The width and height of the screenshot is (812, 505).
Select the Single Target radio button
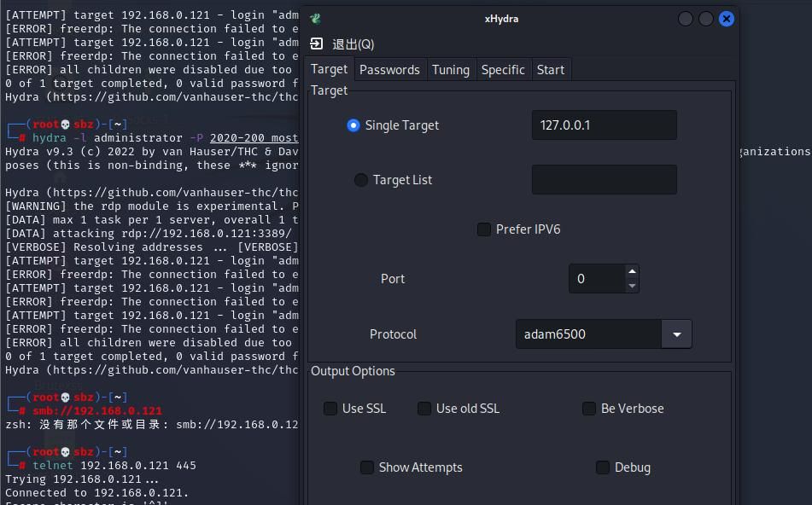click(x=353, y=125)
